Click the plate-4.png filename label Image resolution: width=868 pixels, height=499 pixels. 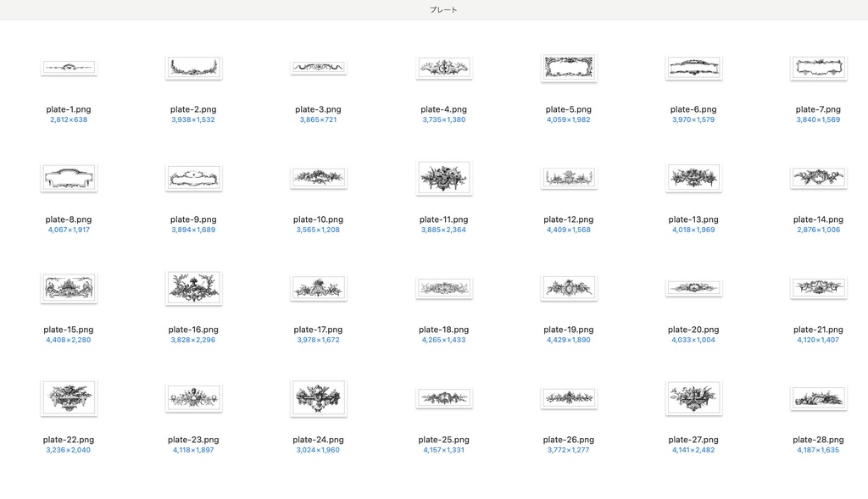click(444, 109)
